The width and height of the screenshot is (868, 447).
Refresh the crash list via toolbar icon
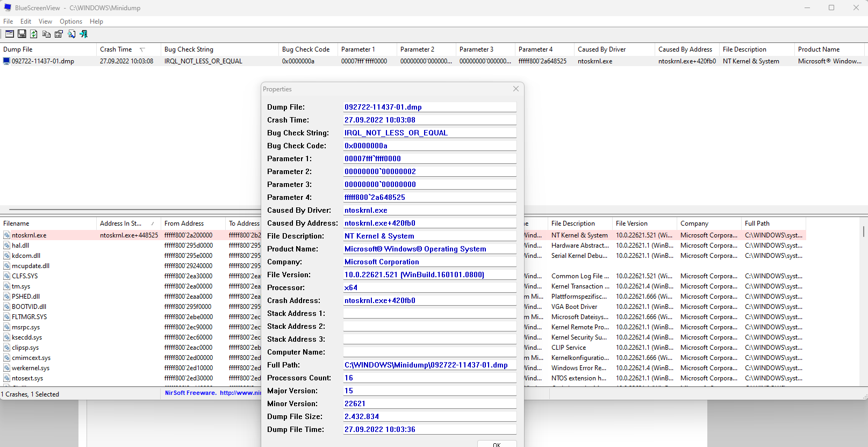[34, 34]
